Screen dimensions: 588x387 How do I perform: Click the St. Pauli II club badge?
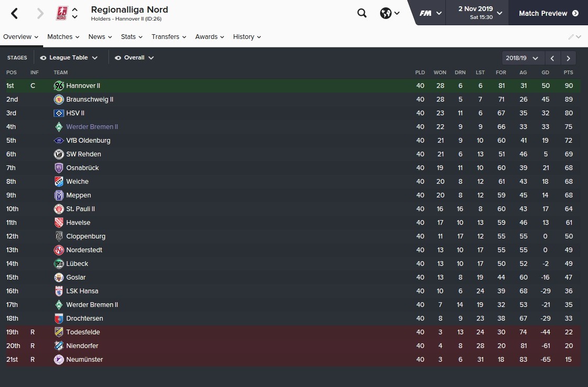[59, 209]
